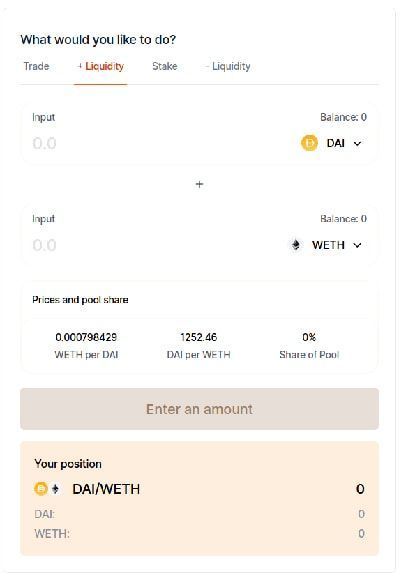Click the DAI icon in Your position
401x579 pixels.
[41, 489]
